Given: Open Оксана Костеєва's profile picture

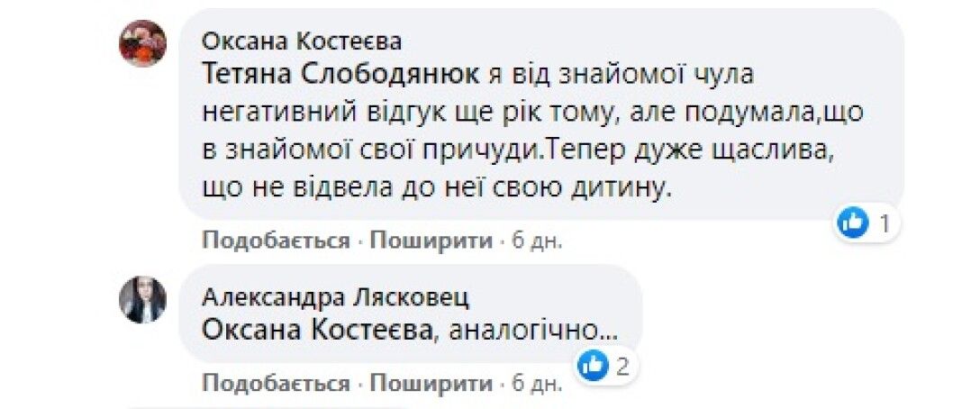Looking at the screenshot, I should point(142,43).
